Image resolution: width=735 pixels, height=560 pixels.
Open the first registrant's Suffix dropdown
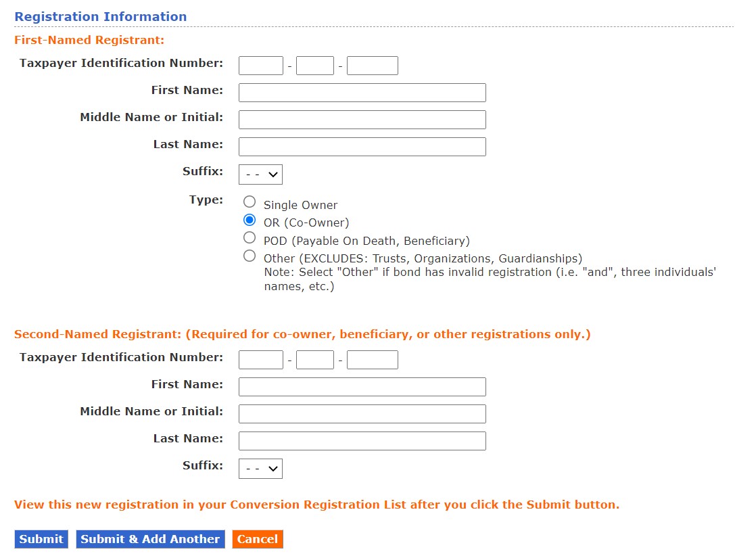pyautogui.click(x=260, y=174)
